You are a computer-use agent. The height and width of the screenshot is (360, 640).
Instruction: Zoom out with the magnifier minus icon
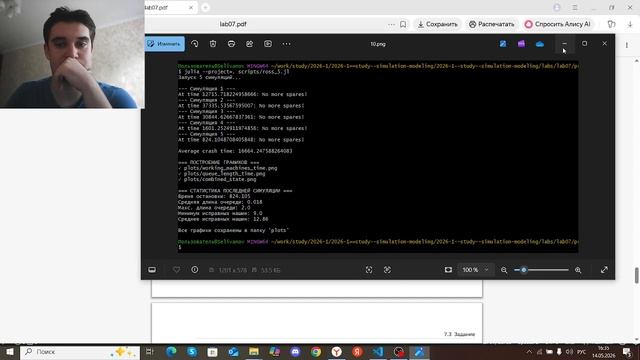[504, 270]
